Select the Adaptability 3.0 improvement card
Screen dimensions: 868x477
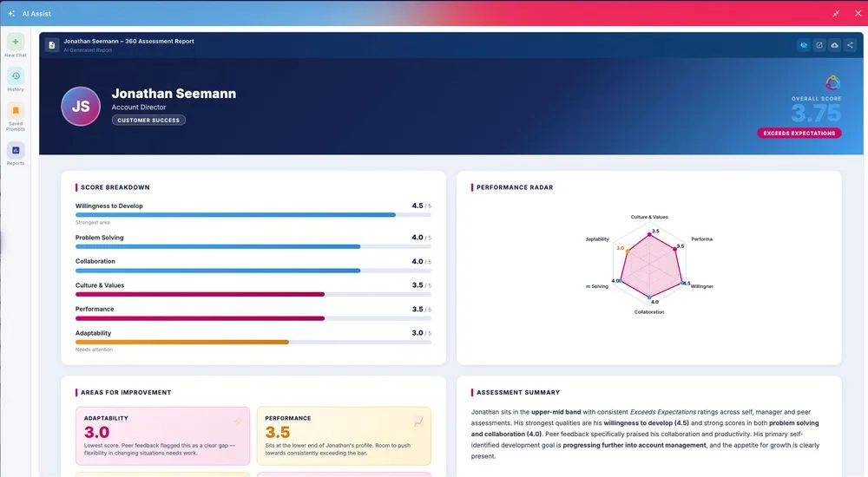pos(163,436)
